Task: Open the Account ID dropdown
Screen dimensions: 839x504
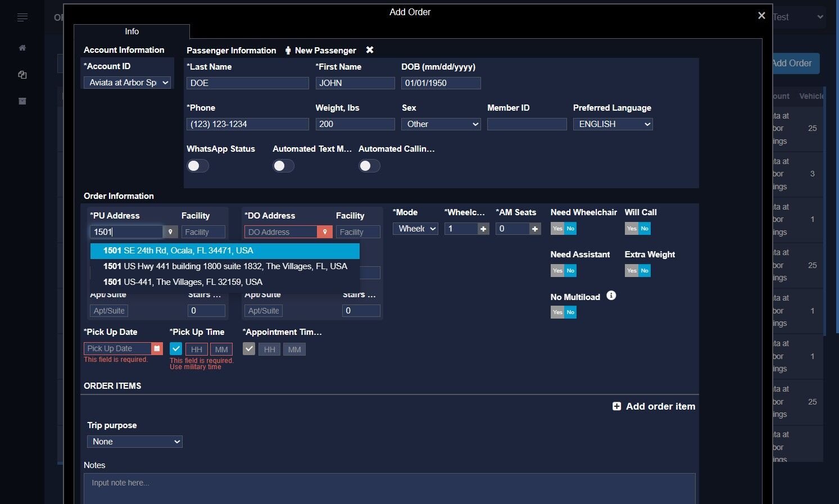Action: [x=127, y=83]
